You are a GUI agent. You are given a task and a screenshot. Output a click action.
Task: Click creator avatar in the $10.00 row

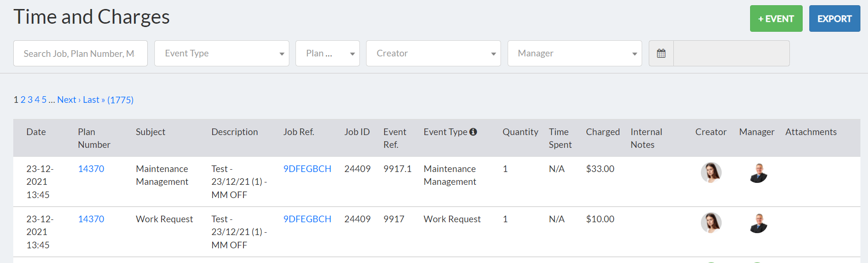pos(711,223)
